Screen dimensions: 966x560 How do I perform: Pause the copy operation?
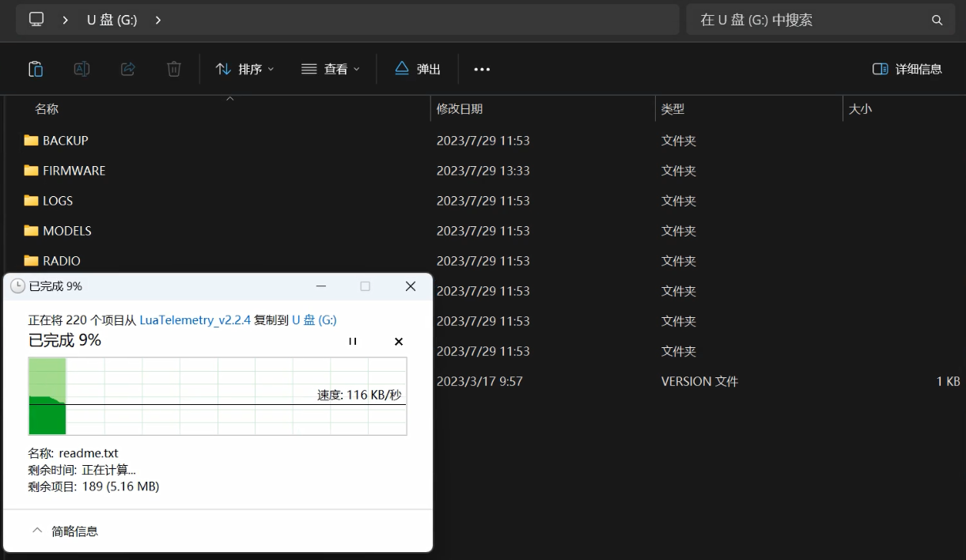[x=353, y=341]
